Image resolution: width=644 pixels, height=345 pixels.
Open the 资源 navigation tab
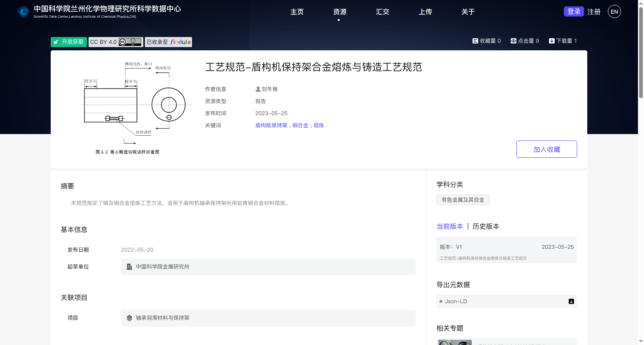pyautogui.click(x=340, y=12)
